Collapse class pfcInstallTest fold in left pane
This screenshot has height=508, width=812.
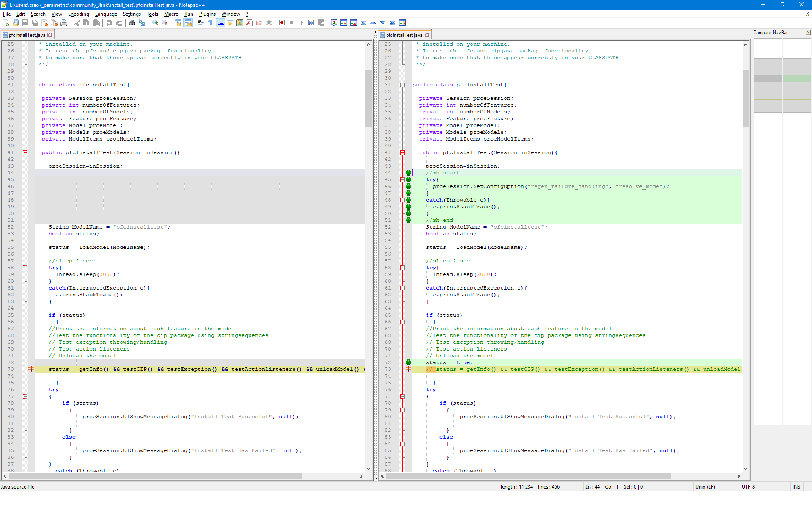(x=25, y=85)
